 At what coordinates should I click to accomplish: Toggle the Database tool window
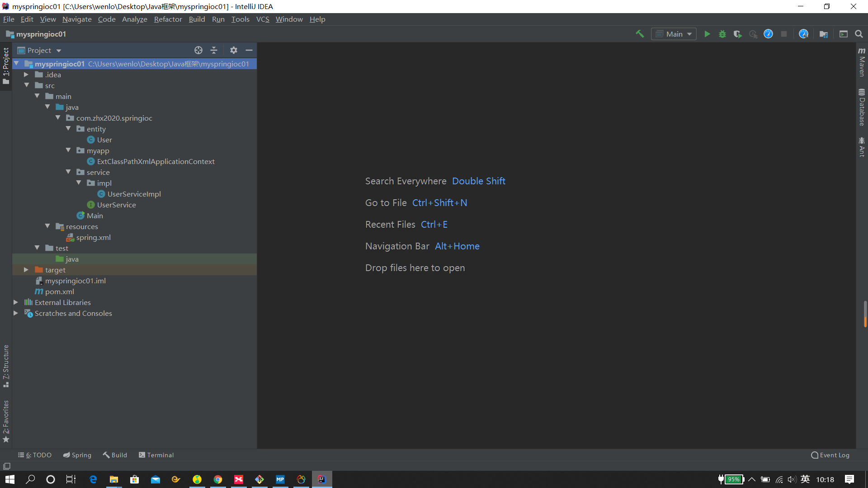coord(862,107)
